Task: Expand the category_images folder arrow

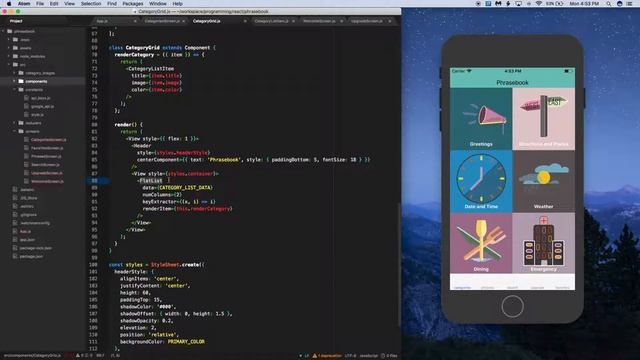Action: coord(14,73)
